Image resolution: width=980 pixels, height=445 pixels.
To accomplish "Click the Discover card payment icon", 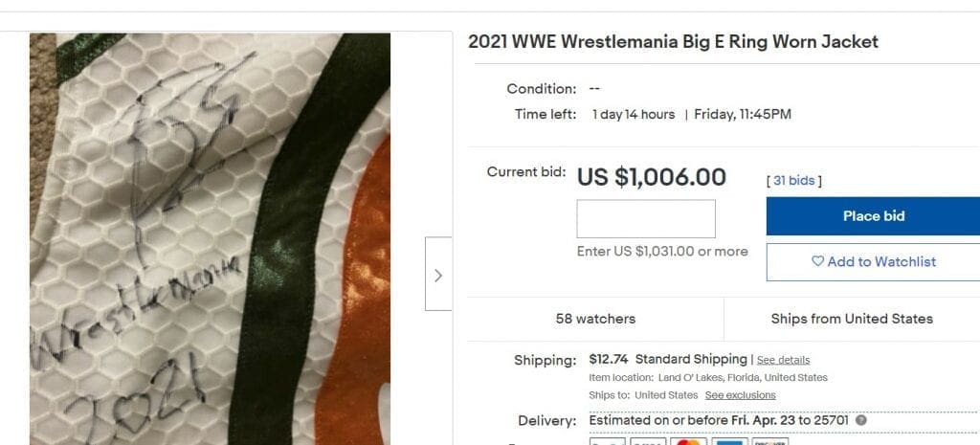I will tap(769, 441).
